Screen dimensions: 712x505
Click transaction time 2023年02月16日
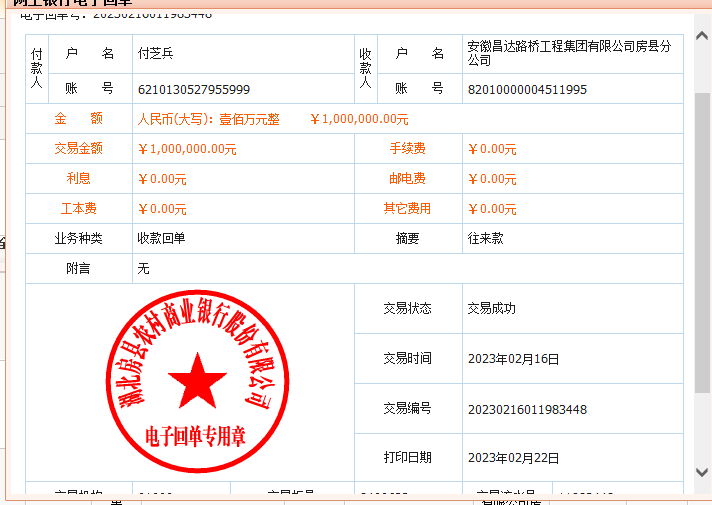(x=513, y=358)
